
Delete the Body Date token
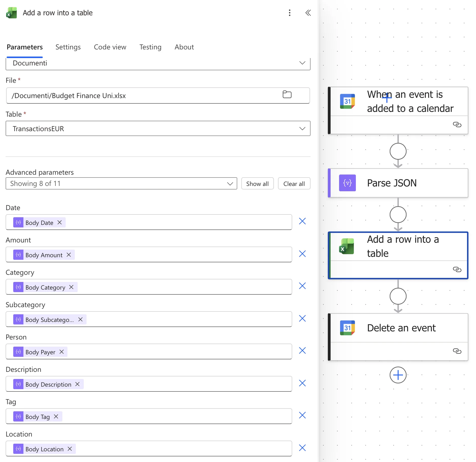click(60, 222)
